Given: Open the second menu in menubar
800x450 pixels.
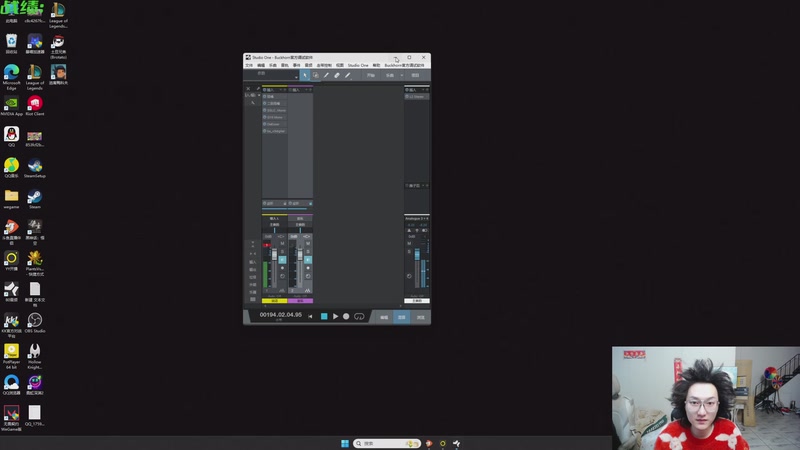Looking at the screenshot, I should 261,65.
